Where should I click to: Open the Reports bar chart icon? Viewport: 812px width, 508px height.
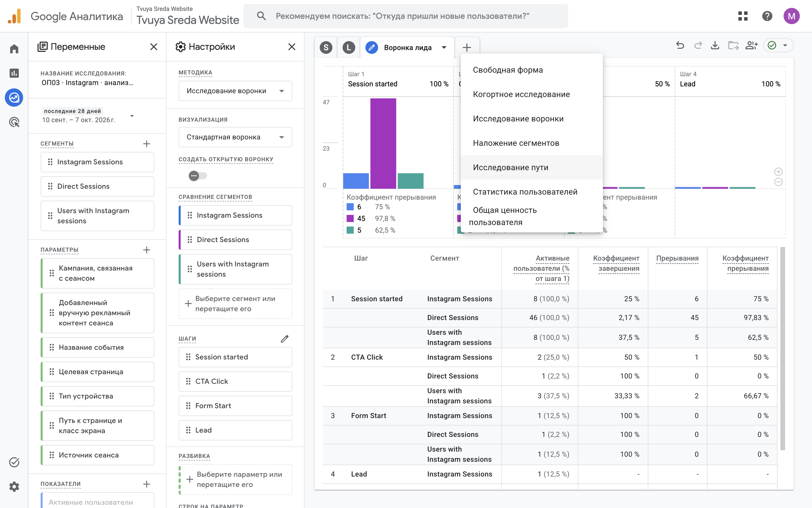click(14, 73)
